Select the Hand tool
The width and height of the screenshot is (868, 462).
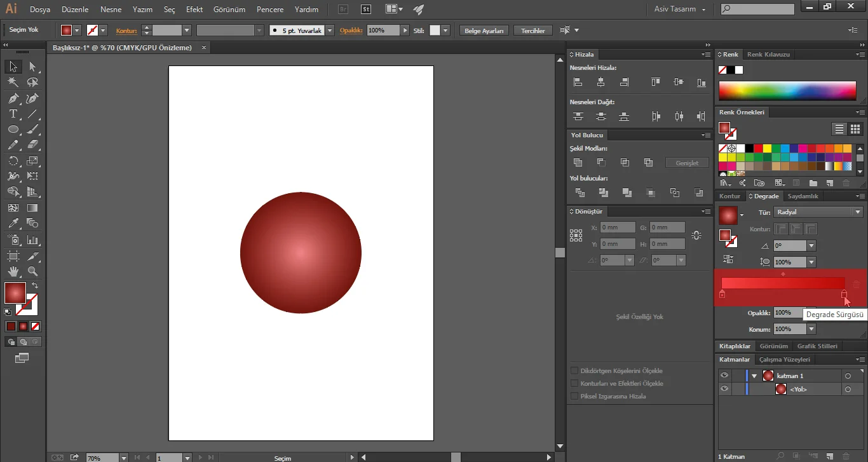pyautogui.click(x=13, y=271)
